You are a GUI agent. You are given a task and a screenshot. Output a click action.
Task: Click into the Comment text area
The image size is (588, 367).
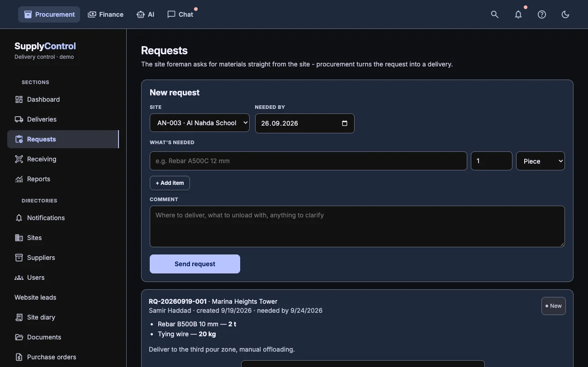click(x=357, y=226)
